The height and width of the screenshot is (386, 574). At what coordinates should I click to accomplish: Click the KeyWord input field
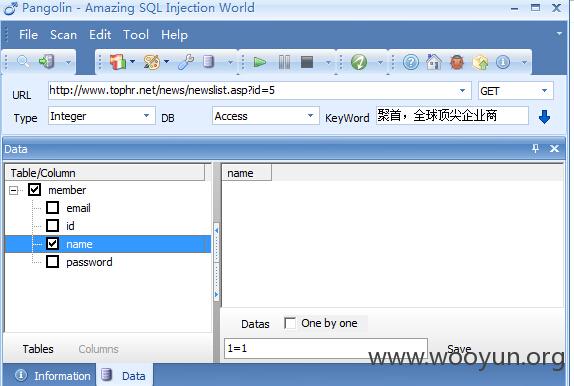click(x=452, y=116)
